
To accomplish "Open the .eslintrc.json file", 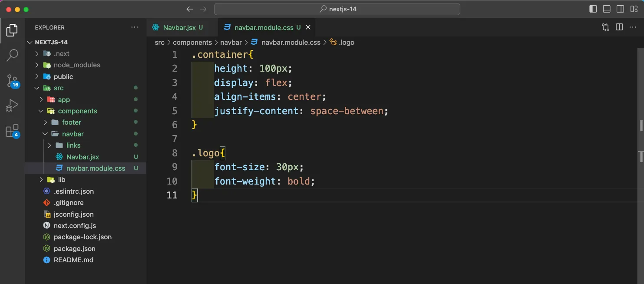I will click(86, 191).
